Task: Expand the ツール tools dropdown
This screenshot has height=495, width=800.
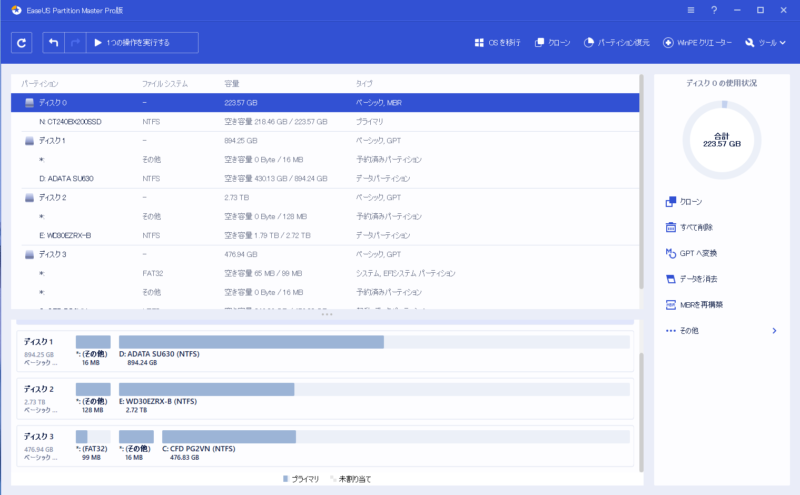Action: click(x=765, y=43)
